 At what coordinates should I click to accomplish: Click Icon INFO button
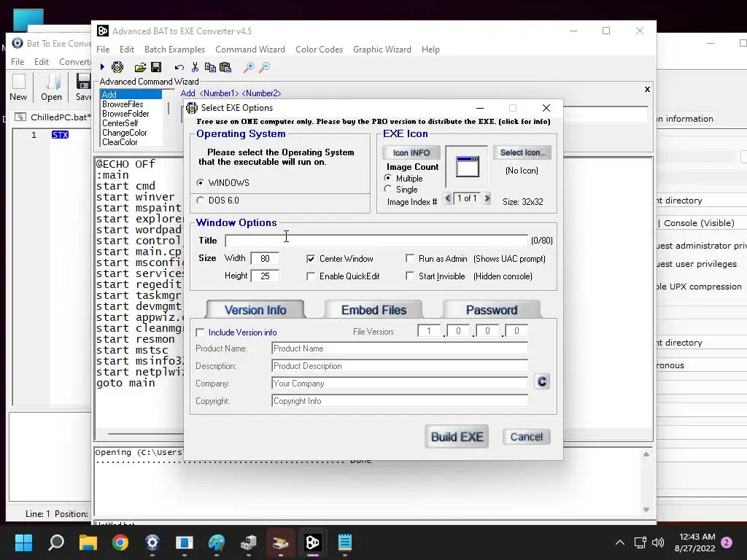[x=411, y=153]
